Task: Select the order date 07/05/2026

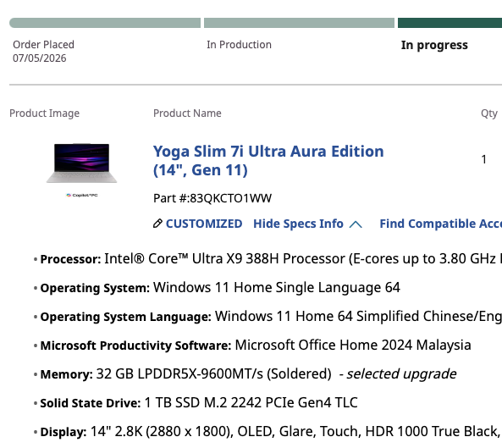Action: pos(40,58)
